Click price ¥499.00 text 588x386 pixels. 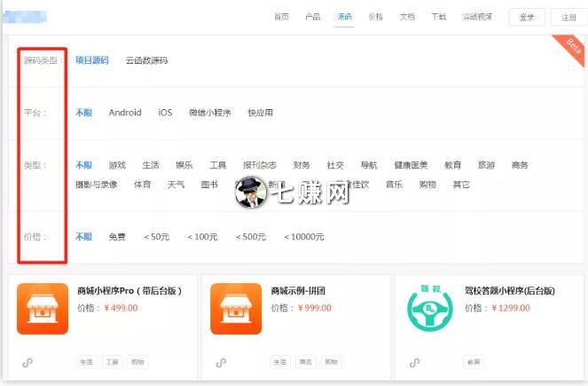click(x=122, y=308)
